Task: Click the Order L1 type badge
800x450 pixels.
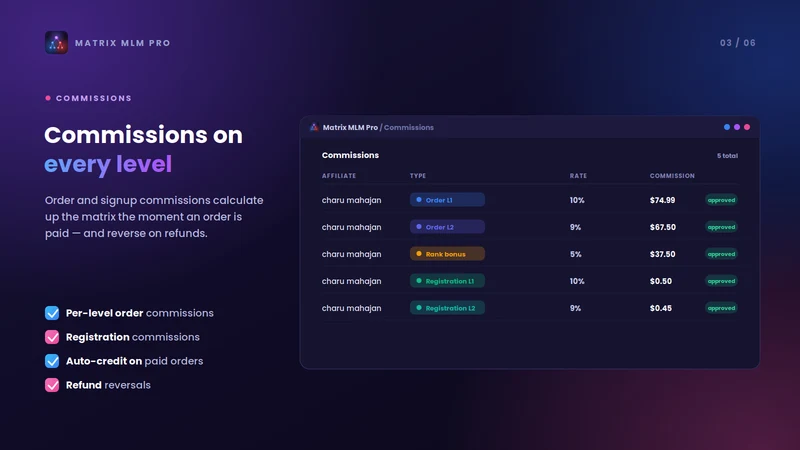Action: [x=447, y=200]
